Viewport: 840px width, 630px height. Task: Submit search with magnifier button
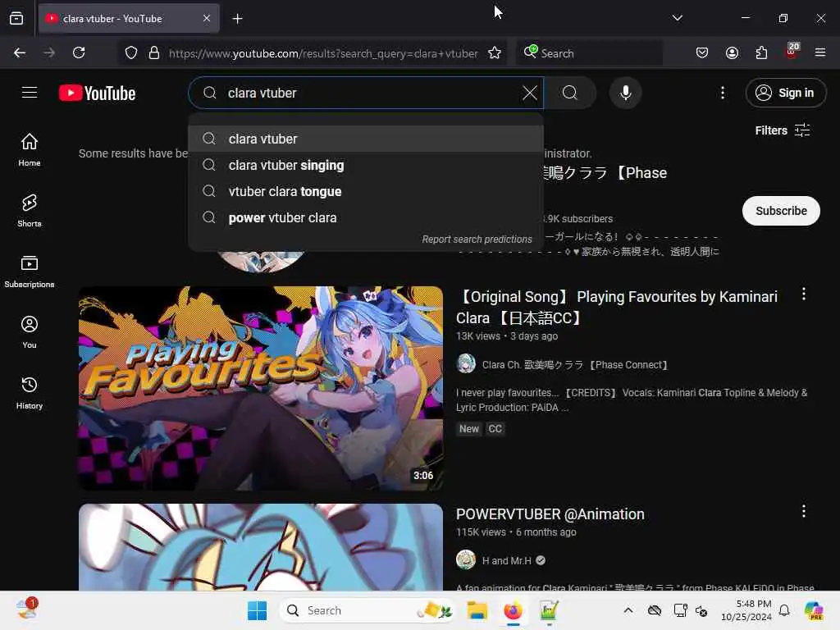[x=570, y=93]
